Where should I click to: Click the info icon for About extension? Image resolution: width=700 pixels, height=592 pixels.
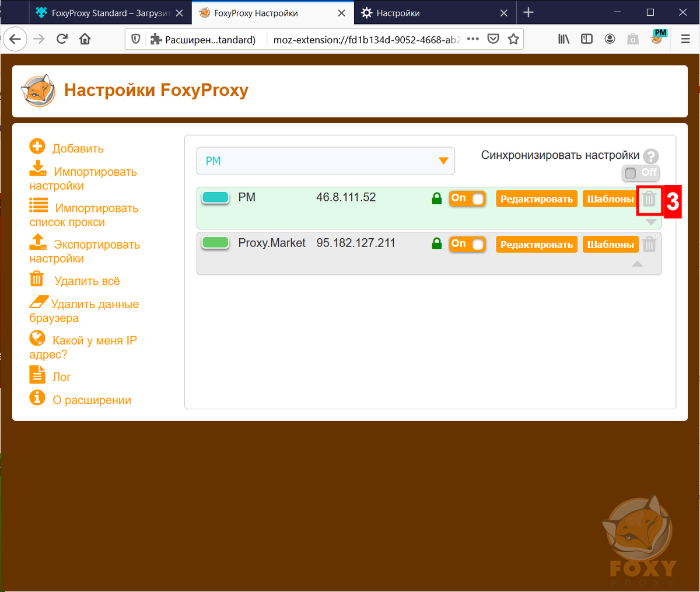coord(37,398)
